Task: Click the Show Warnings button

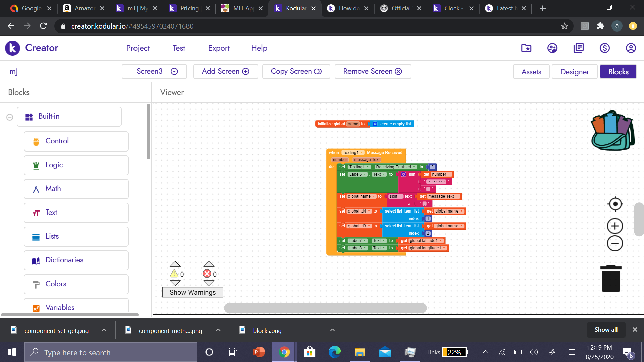Action: 193,292
